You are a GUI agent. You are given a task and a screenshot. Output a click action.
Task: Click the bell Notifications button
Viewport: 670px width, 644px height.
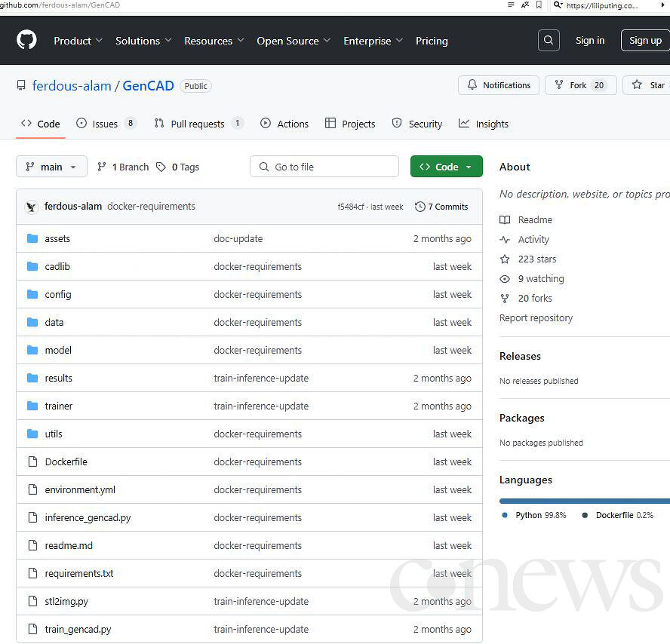coord(498,85)
